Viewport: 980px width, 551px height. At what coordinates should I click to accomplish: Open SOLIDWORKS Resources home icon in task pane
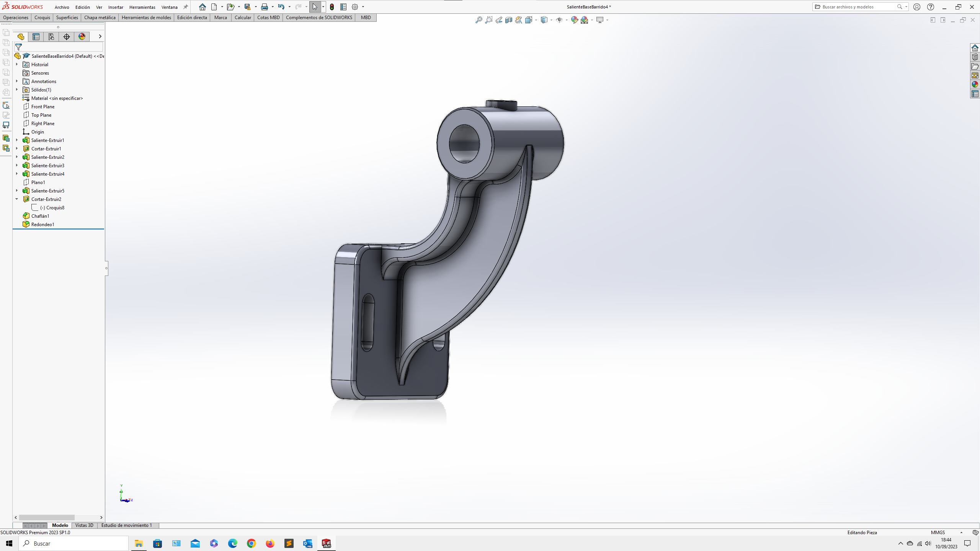pos(975,48)
